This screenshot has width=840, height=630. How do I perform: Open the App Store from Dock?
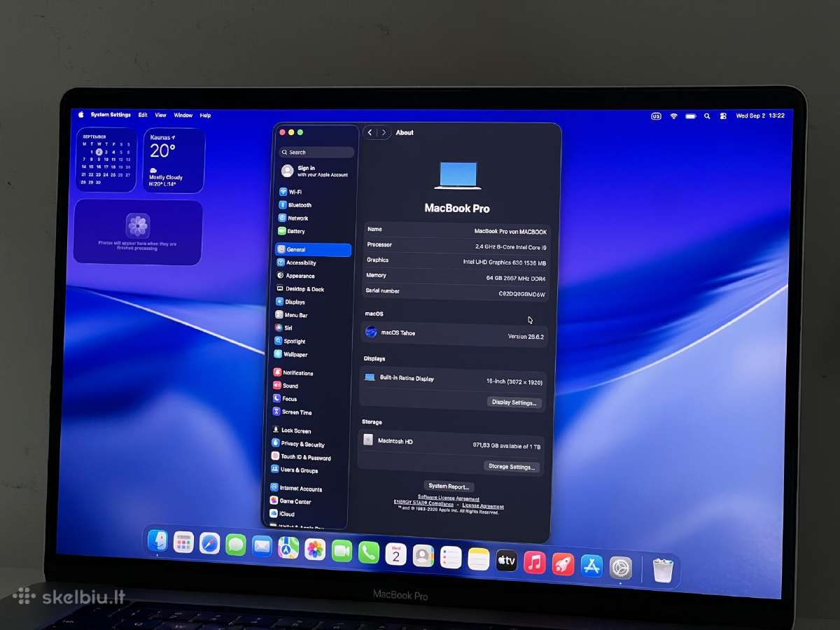coord(591,566)
